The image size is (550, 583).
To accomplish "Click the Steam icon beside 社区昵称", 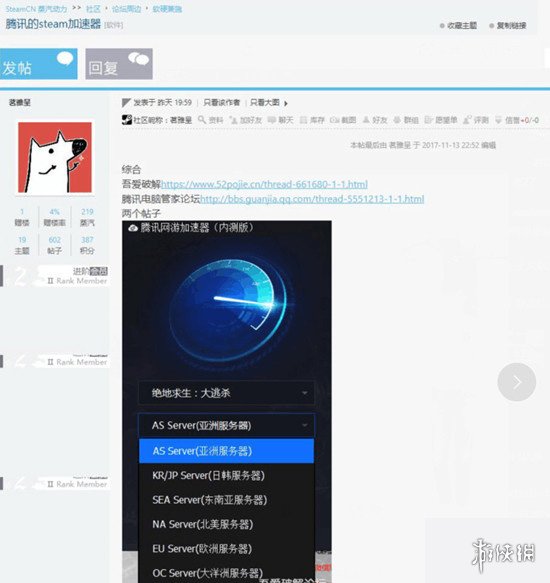I will click(127, 120).
